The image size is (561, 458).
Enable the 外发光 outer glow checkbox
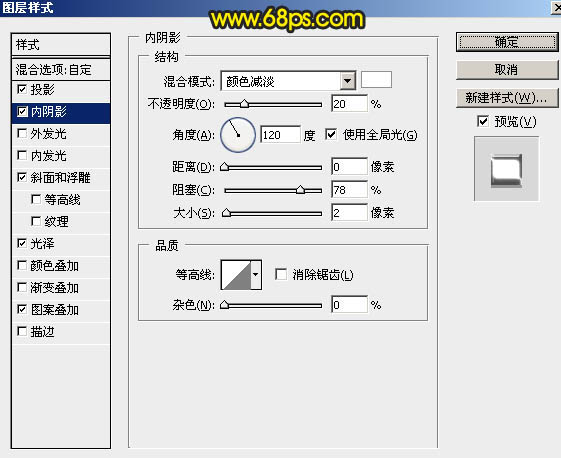[22, 133]
